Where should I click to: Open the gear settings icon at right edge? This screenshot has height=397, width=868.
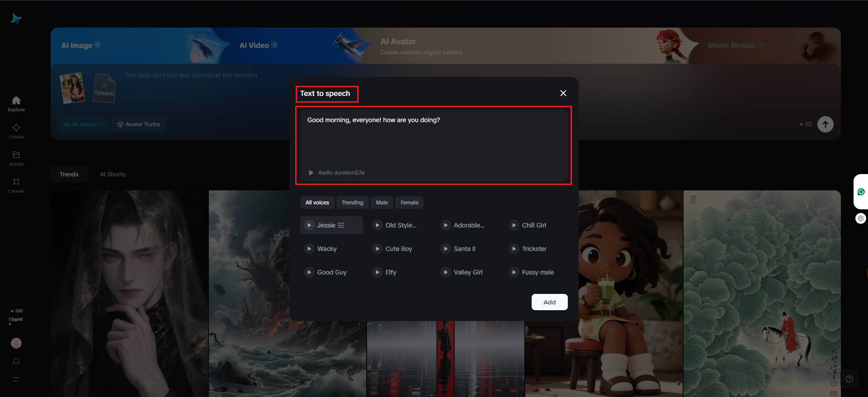pos(861,218)
